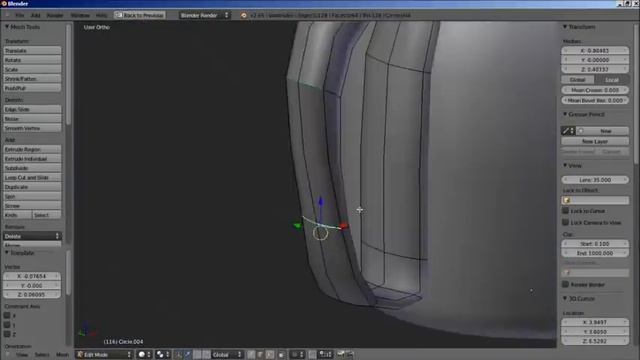Image resolution: width=640 pixels, height=360 pixels.
Task: Collapse the Translate operator panel
Action: (7, 253)
